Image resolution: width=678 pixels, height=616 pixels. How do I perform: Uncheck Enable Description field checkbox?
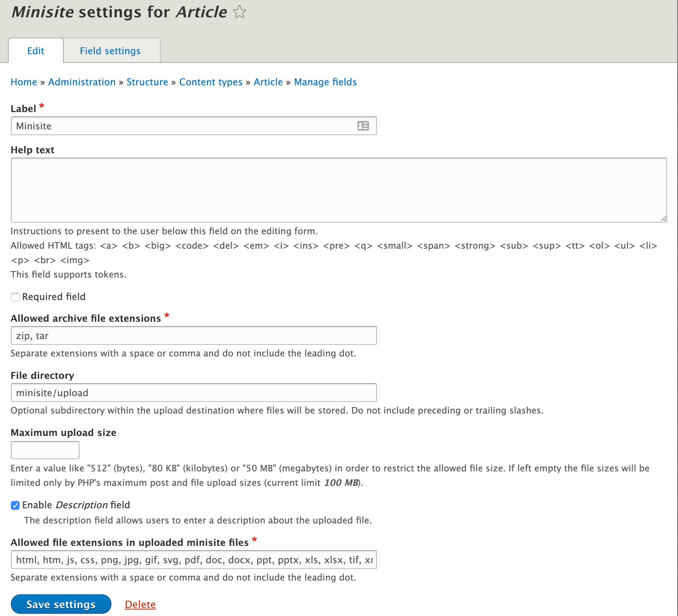pos(15,505)
